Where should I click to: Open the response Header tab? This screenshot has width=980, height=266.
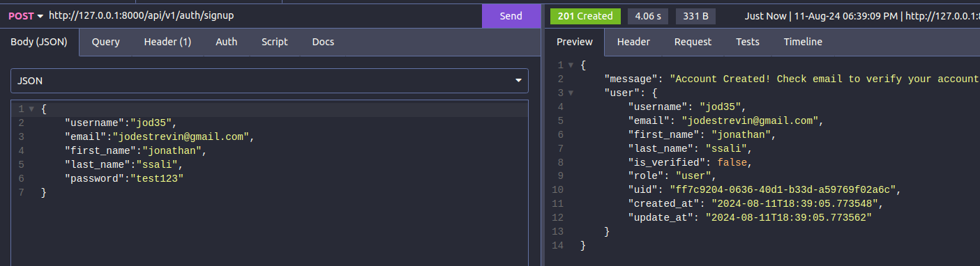633,42
